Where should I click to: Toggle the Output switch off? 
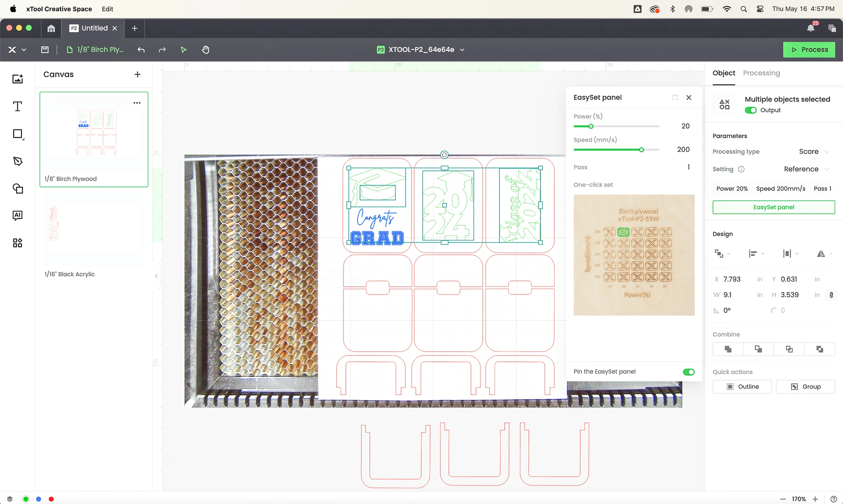click(750, 110)
